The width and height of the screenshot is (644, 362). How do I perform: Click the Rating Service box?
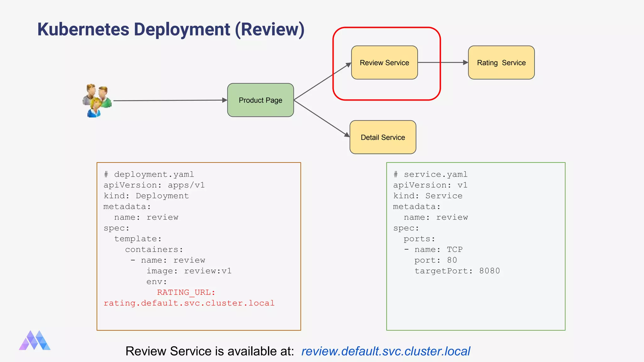click(x=501, y=63)
